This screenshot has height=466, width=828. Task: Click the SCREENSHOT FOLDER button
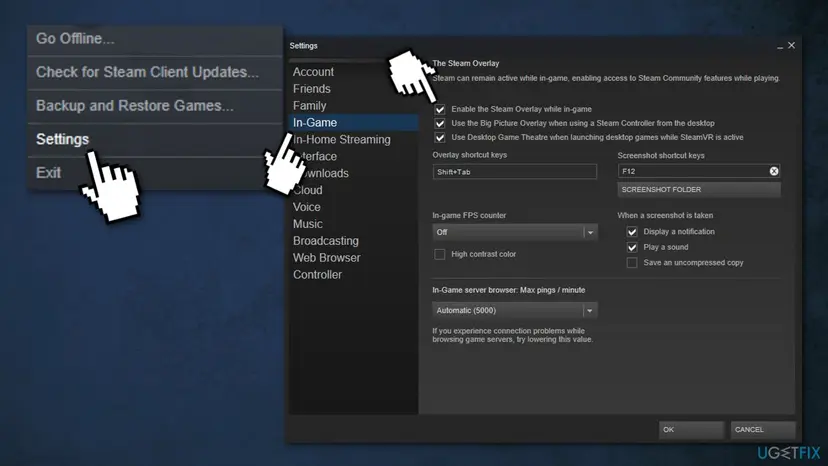[x=699, y=190]
